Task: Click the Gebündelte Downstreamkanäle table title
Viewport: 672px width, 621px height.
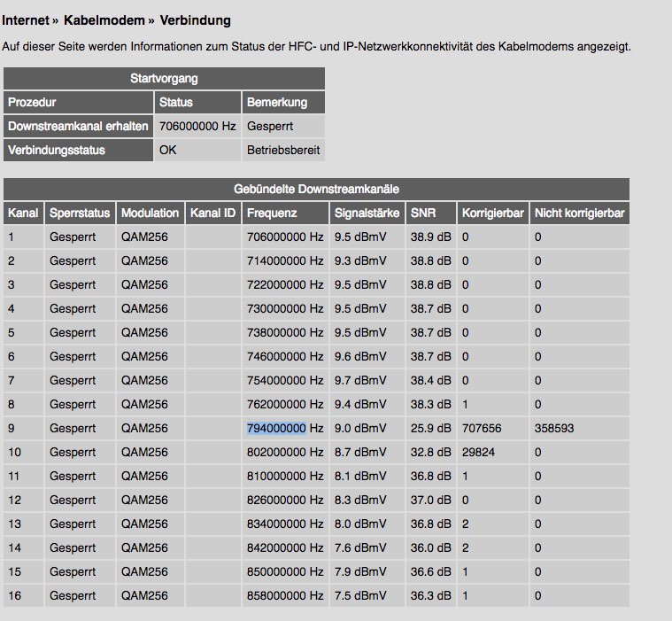Action: (x=316, y=189)
